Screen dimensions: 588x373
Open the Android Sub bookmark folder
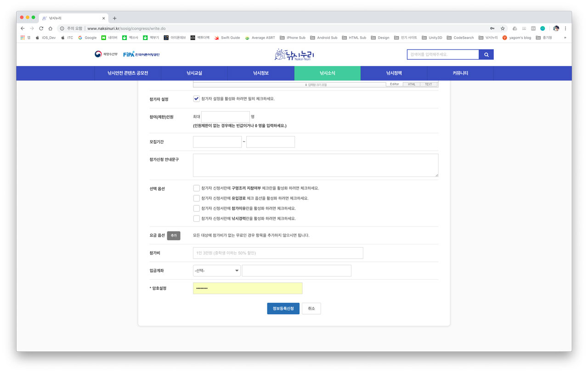point(324,38)
